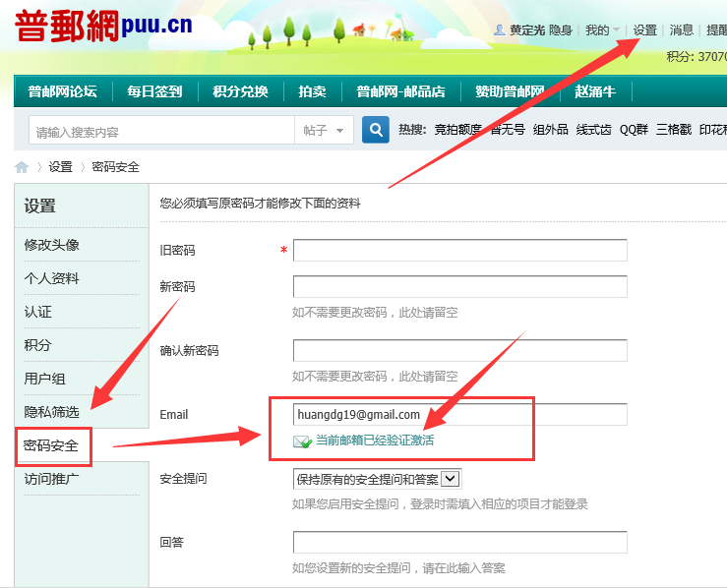Focus the search content input field

161,130
